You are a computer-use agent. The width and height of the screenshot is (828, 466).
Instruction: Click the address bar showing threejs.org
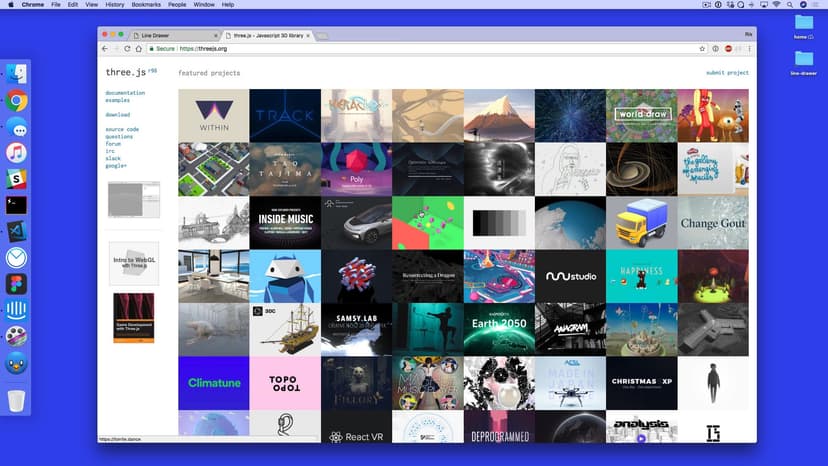point(400,48)
